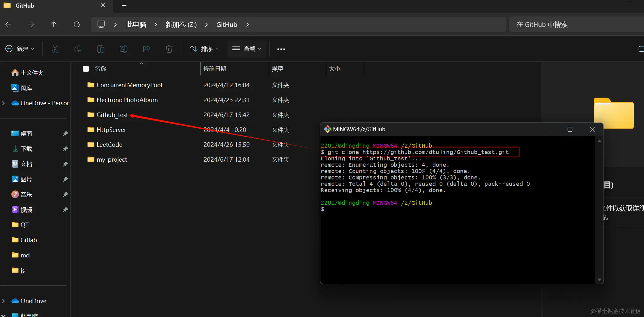Open the md folder in sidebar

coord(21,255)
